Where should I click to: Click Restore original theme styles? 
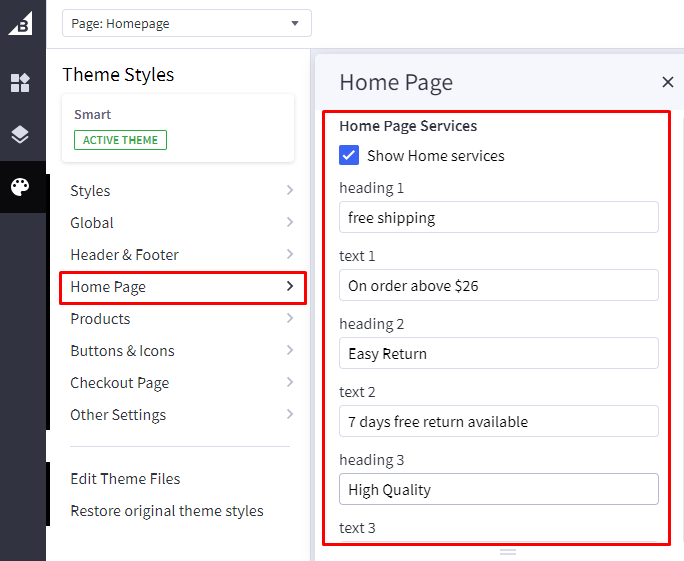pos(166,511)
